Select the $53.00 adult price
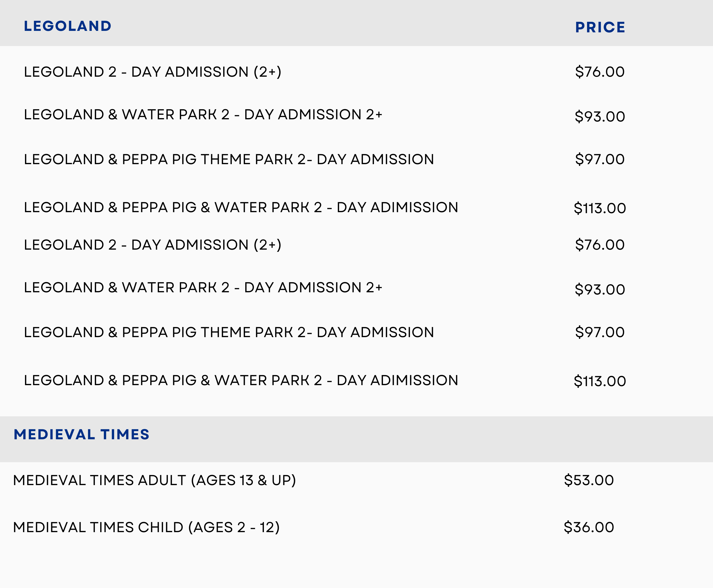This screenshot has width=713, height=588. 589,480
